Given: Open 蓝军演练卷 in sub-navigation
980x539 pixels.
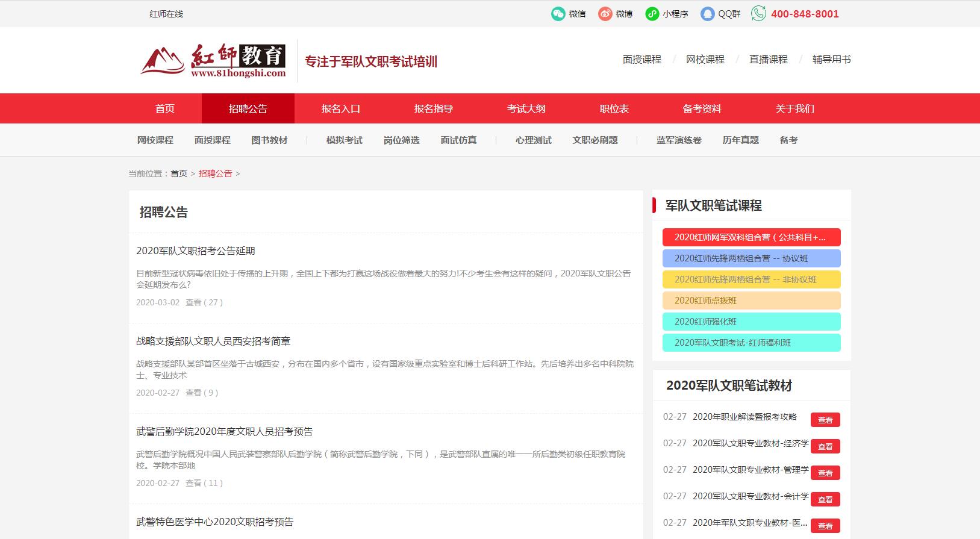Looking at the screenshot, I should click(679, 140).
